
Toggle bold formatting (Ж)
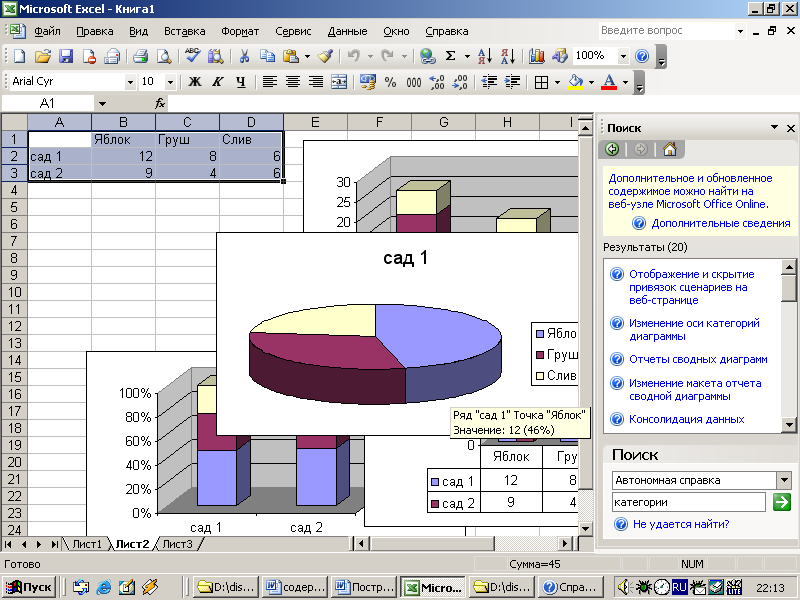click(x=195, y=82)
